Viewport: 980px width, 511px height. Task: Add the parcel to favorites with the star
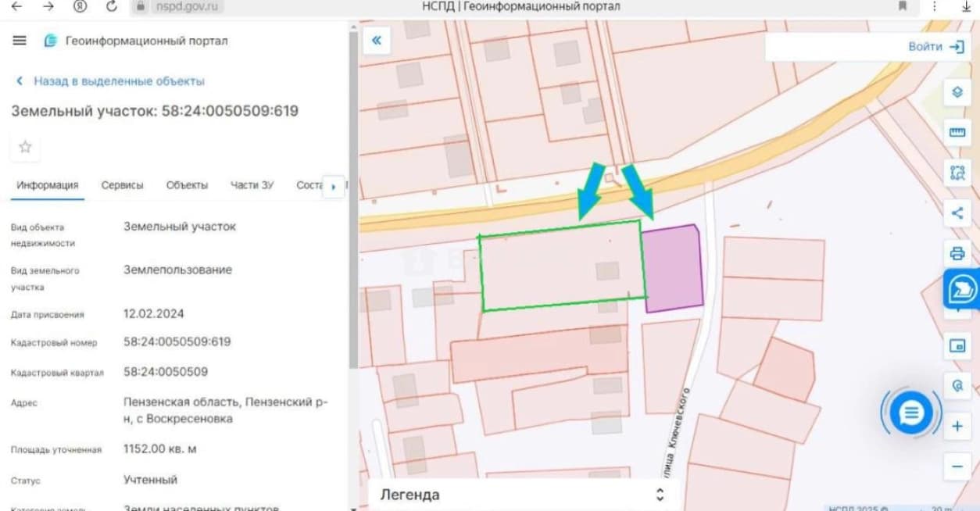(25, 147)
